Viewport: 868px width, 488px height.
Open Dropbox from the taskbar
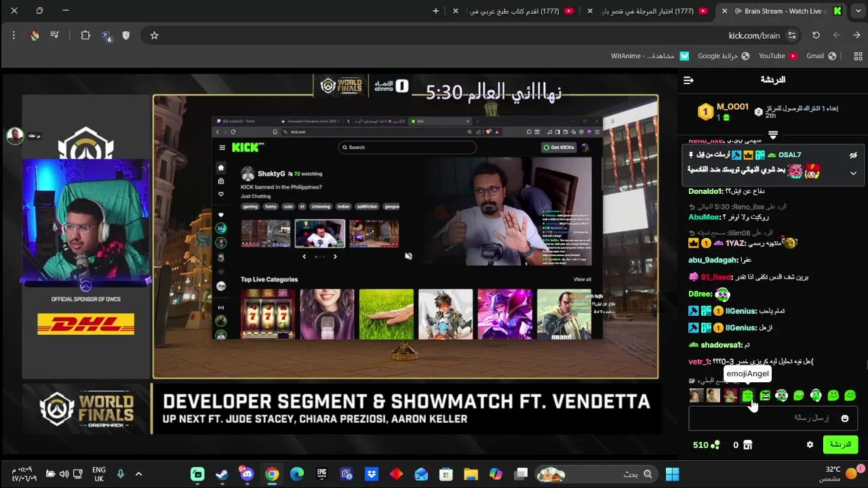372,474
